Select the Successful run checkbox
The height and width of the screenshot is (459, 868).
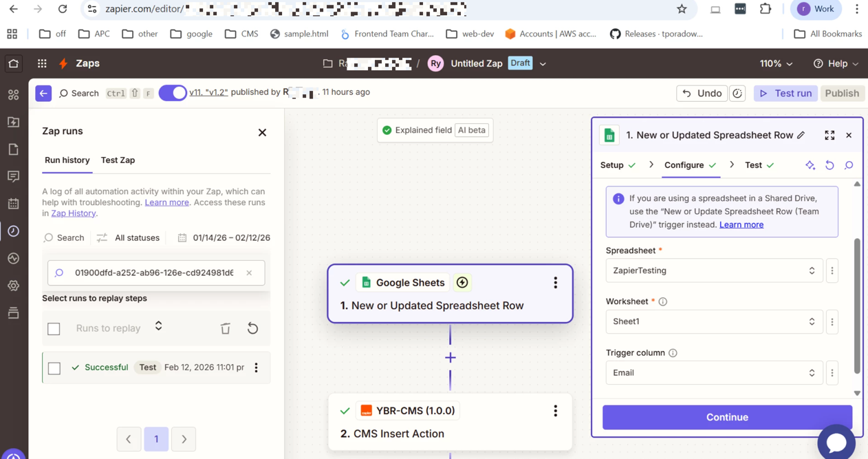(54, 368)
